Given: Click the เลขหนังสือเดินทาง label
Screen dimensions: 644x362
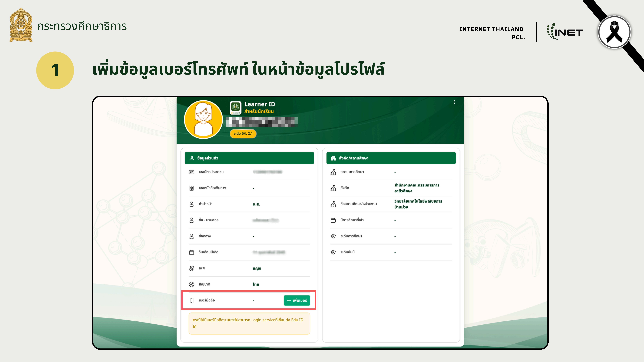Looking at the screenshot, I should click(x=213, y=188).
